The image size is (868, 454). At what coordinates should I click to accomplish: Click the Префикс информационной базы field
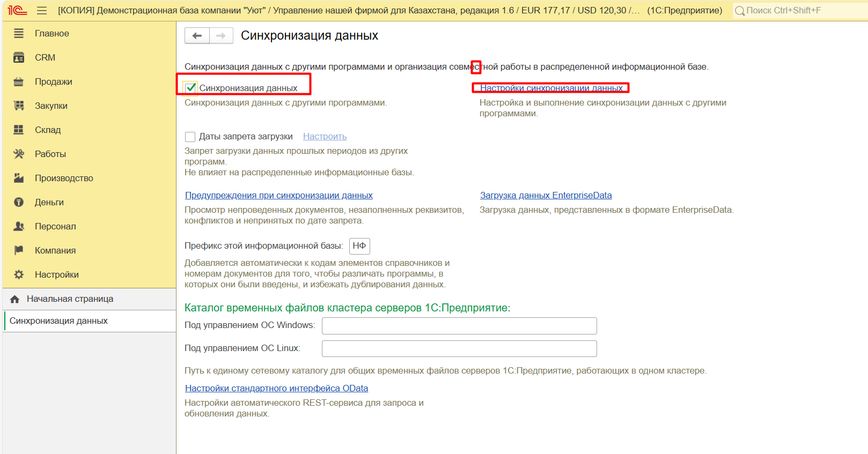coord(359,246)
